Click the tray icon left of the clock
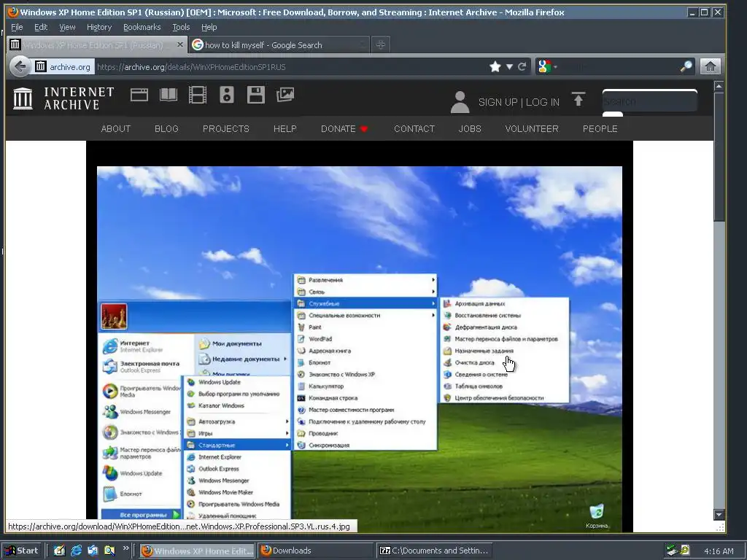 684,551
